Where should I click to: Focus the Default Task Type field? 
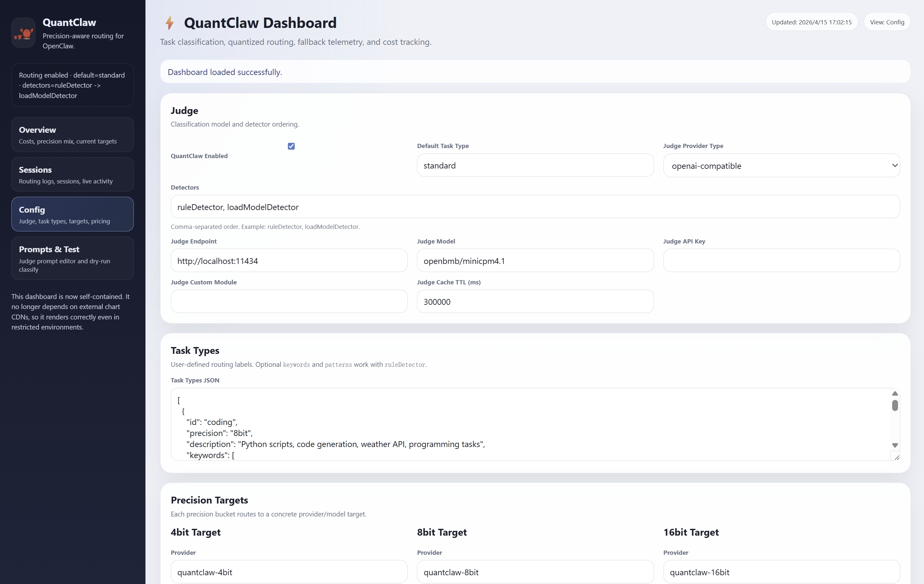pyautogui.click(x=535, y=166)
